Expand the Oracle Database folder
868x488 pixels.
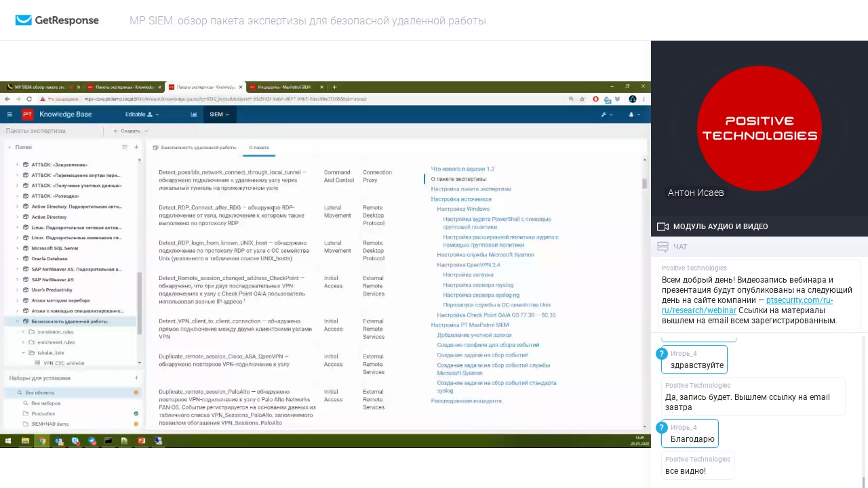click(18, 258)
